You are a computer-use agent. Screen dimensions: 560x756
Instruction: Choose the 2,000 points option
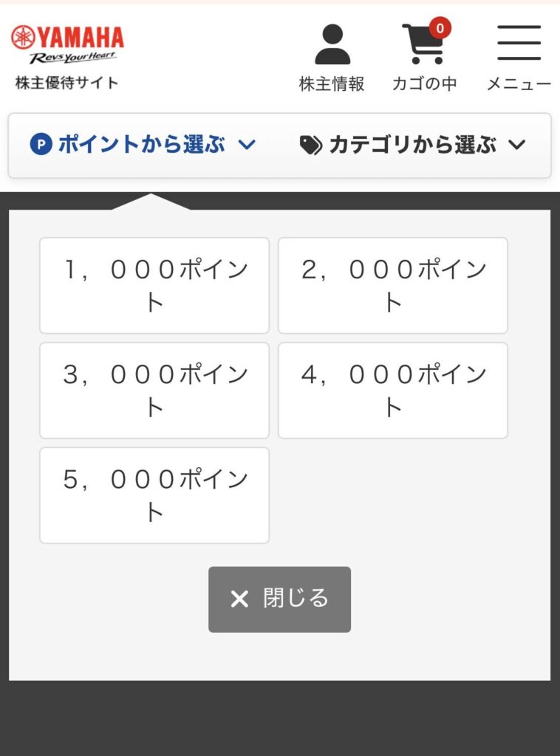tap(392, 286)
